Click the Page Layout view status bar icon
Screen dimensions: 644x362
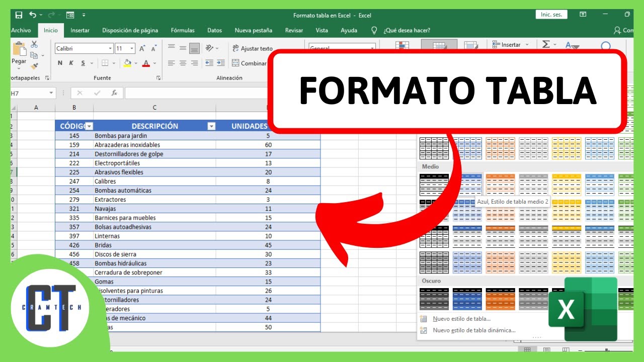[546, 349]
